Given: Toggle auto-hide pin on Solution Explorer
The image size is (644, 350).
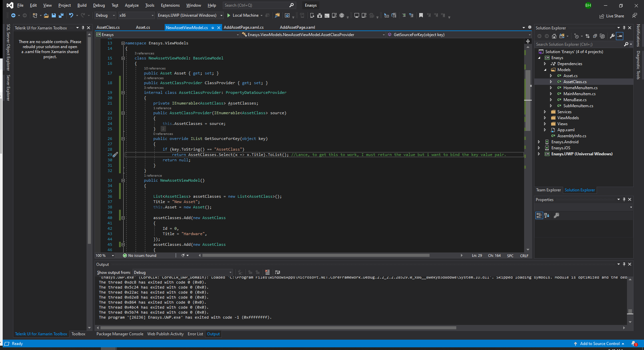Looking at the screenshot, I should coord(624,28).
